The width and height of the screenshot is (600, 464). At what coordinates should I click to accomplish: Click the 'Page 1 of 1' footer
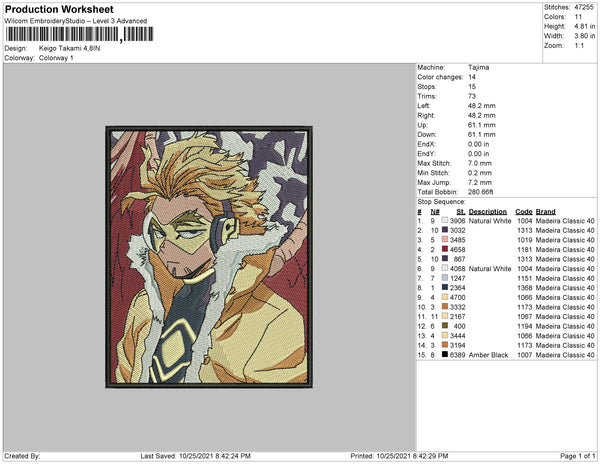pos(577,456)
